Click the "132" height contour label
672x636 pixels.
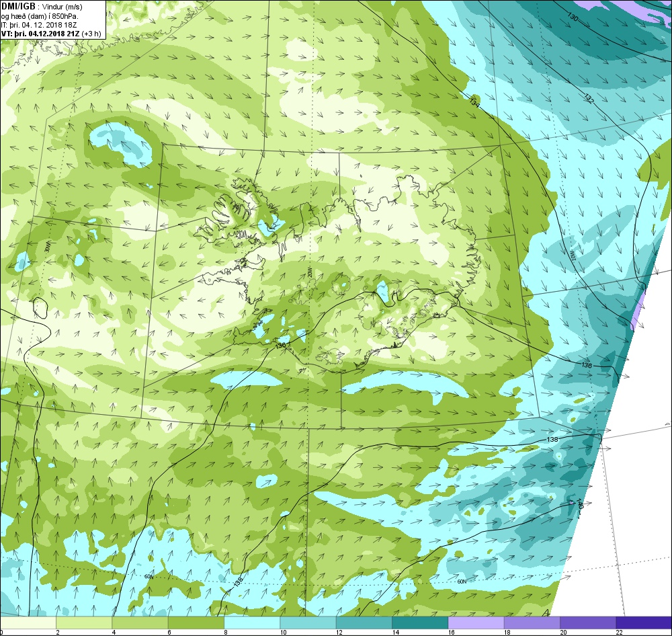coord(589,98)
